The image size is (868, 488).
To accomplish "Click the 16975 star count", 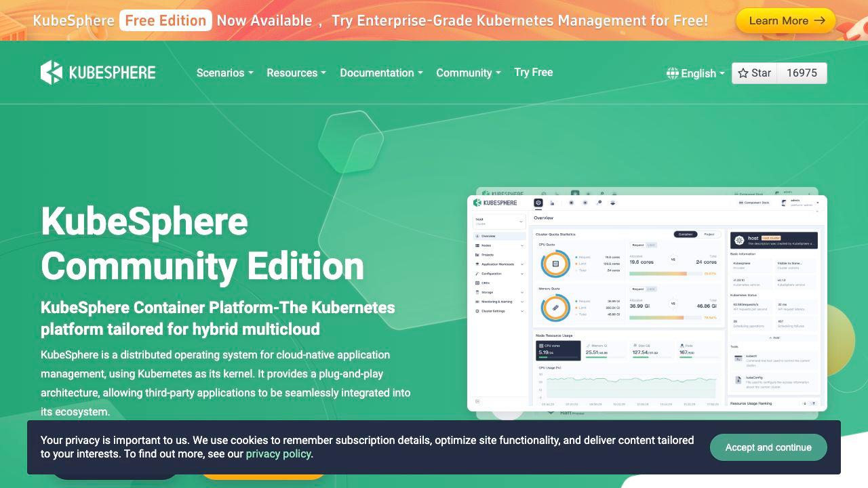I will click(x=802, y=73).
